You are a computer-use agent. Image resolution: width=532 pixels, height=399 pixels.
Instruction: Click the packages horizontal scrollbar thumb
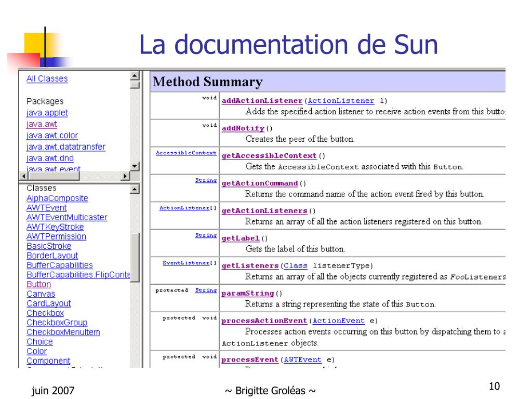(54, 176)
